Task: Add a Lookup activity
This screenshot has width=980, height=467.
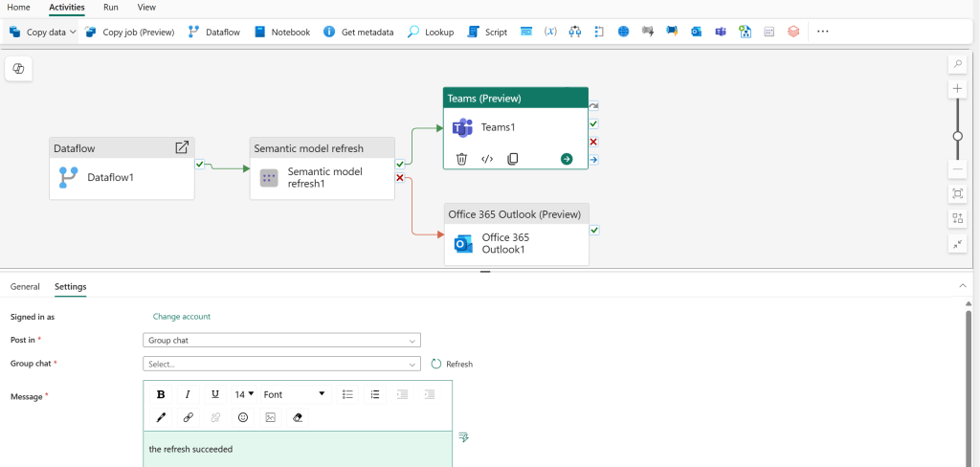Action: coord(431,32)
